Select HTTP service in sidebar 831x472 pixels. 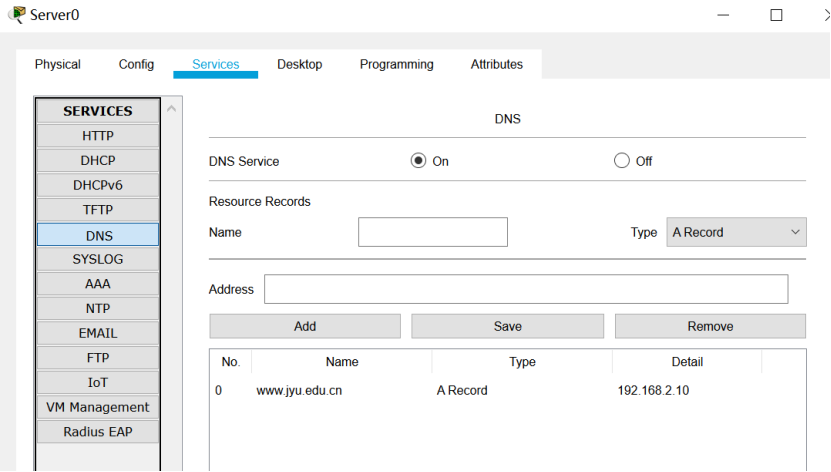coord(98,136)
